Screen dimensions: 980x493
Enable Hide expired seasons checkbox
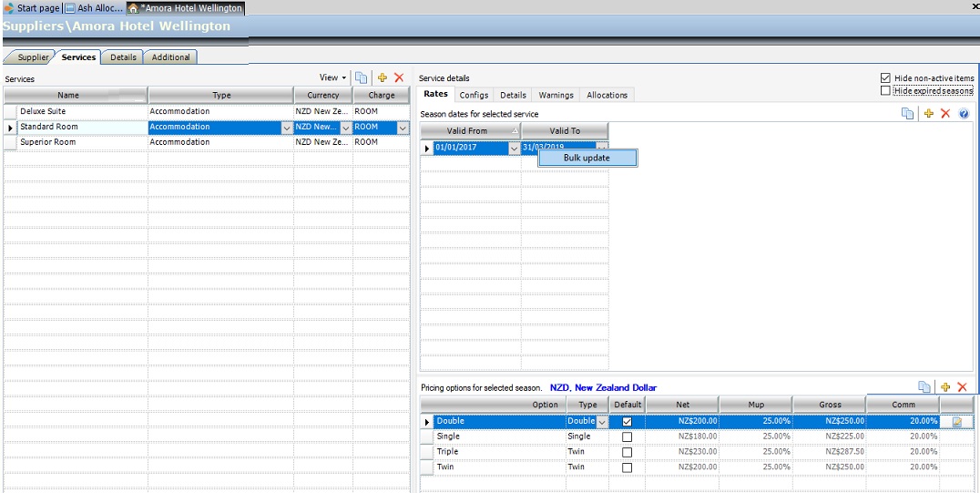coord(886,91)
